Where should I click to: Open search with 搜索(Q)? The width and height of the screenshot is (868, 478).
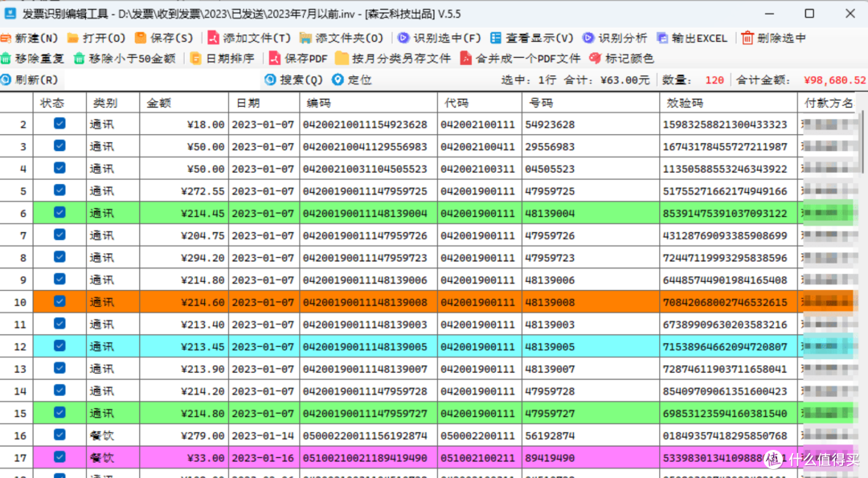[x=293, y=80]
